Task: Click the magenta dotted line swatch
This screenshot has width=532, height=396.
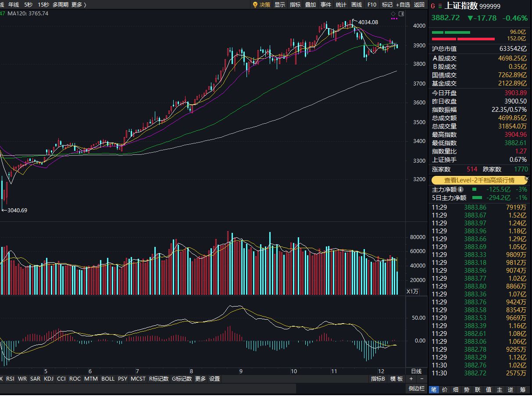Action: pyautogui.click(x=393, y=19)
